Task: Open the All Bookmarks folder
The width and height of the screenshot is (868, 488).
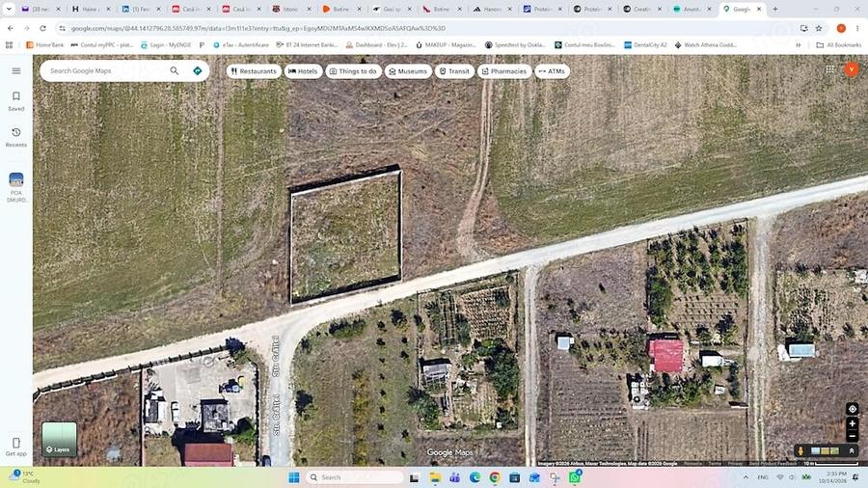Action: point(839,44)
